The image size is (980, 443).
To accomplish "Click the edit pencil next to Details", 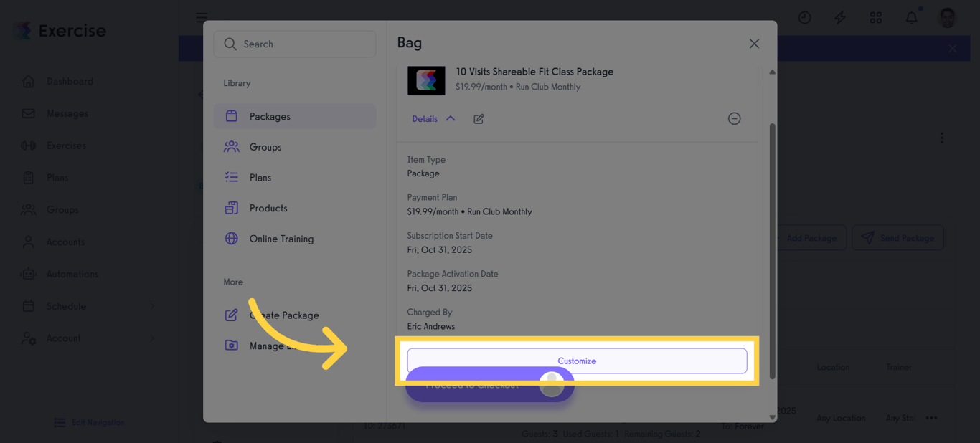I will click(x=479, y=118).
